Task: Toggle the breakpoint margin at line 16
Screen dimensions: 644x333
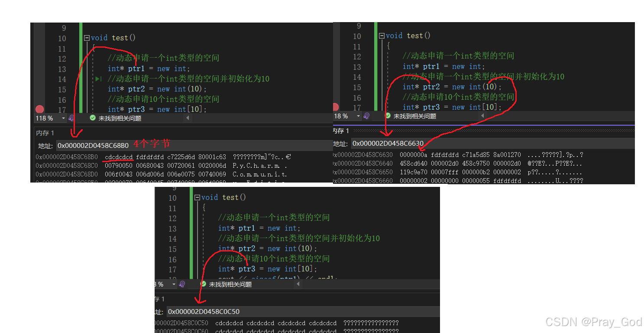Action: 39,99
